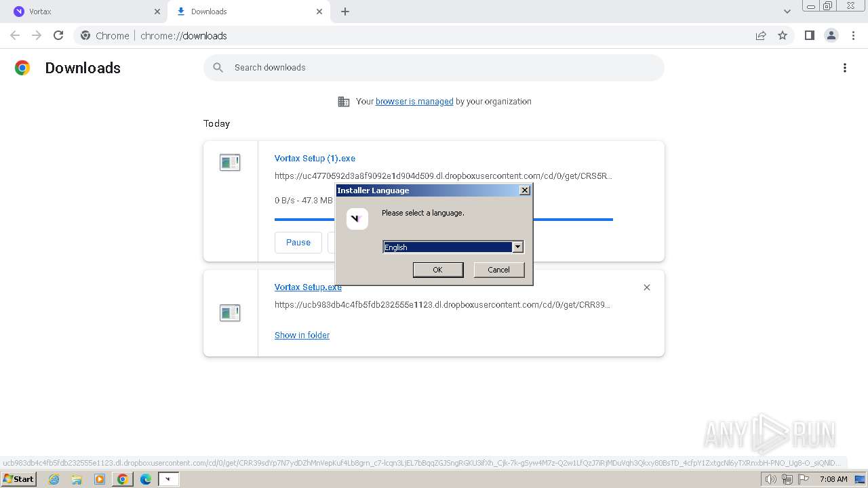Toggle the Chrome side panel
Viewport: 868px width, 488px height.
tap(809, 35)
